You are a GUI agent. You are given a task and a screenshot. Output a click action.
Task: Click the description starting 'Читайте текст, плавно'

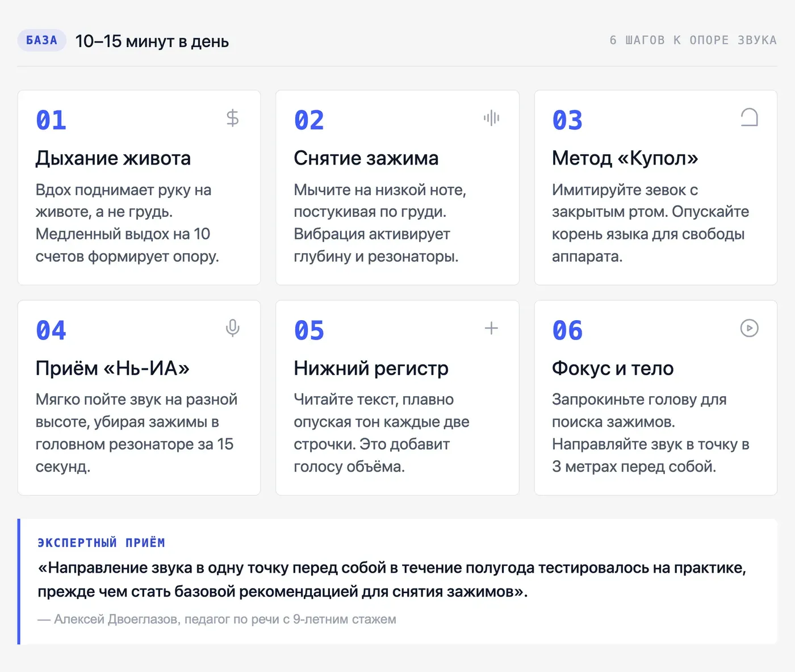click(x=382, y=433)
